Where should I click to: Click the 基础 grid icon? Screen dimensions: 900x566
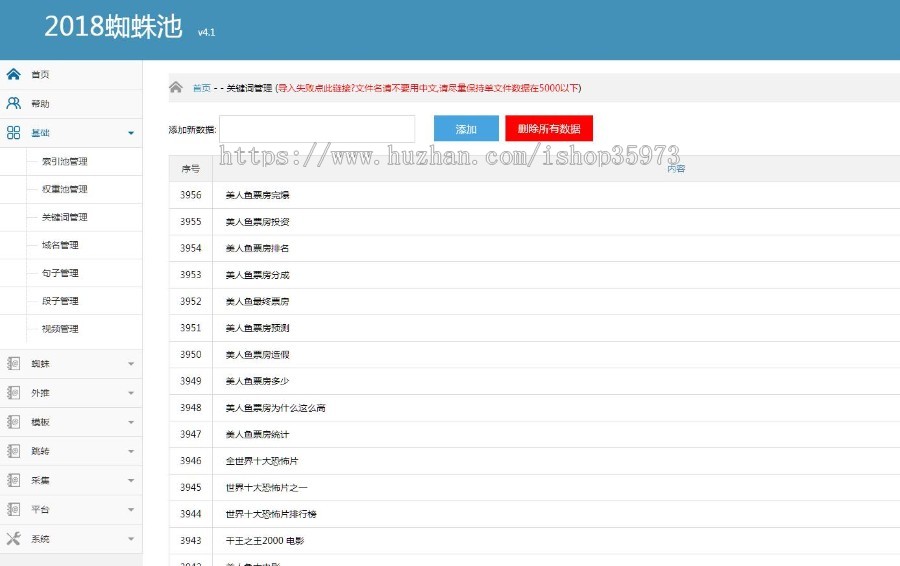pos(14,133)
